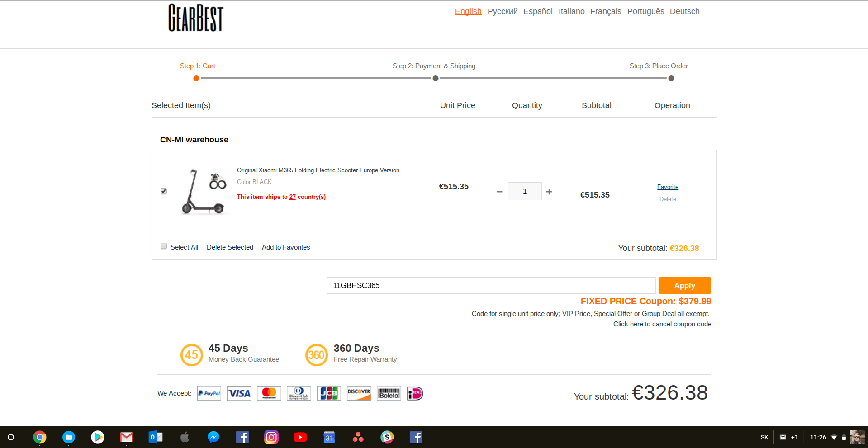Decrease quantity with minus button
Screen dimensions: 868x448
(x=499, y=192)
